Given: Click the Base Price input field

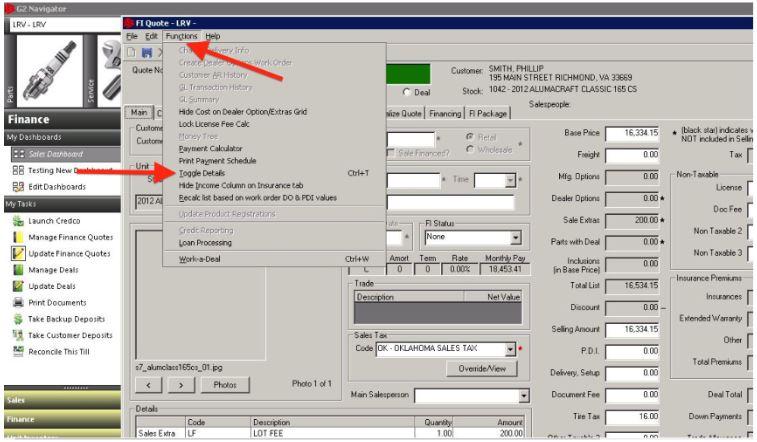Looking at the screenshot, I should click(x=632, y=133).
